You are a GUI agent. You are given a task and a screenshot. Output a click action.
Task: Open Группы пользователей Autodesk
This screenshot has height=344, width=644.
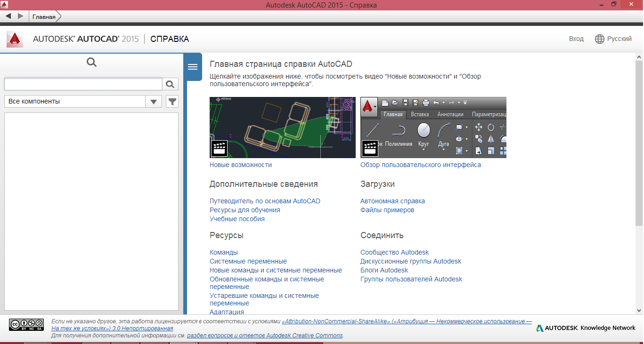[411, 279]
